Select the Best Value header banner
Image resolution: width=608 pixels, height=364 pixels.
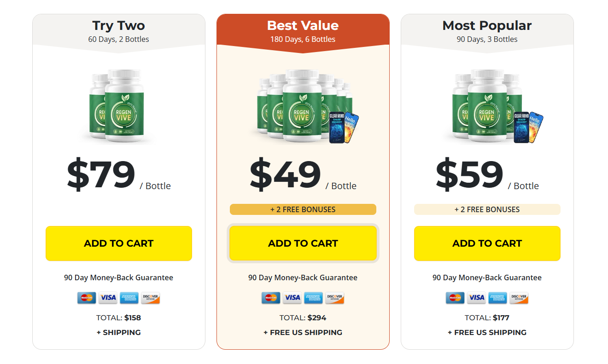pos(303,31)
